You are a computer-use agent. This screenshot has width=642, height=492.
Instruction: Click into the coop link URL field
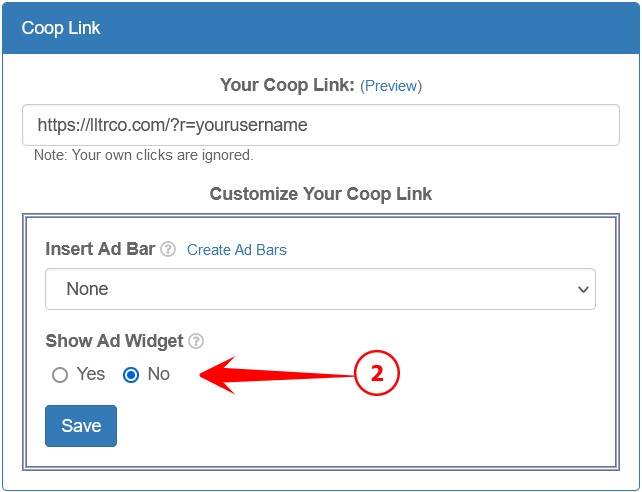point(320,126)
